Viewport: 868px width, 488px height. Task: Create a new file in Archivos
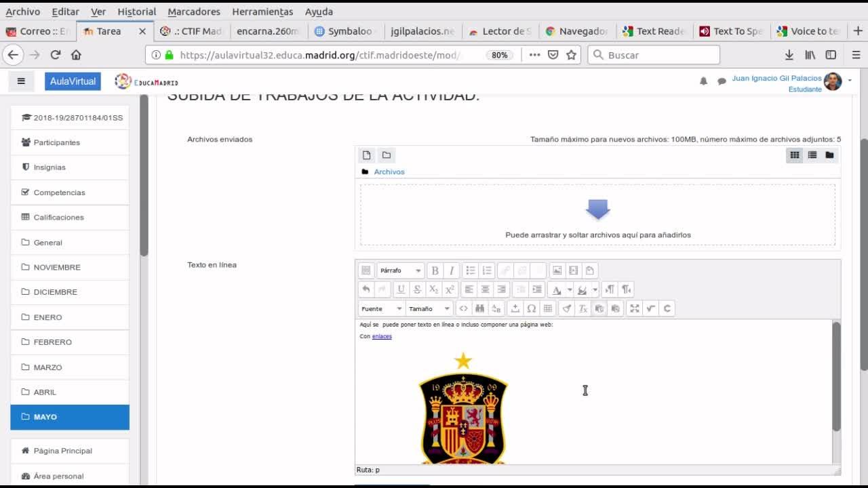pyautogui.click(x=367, y=155)
